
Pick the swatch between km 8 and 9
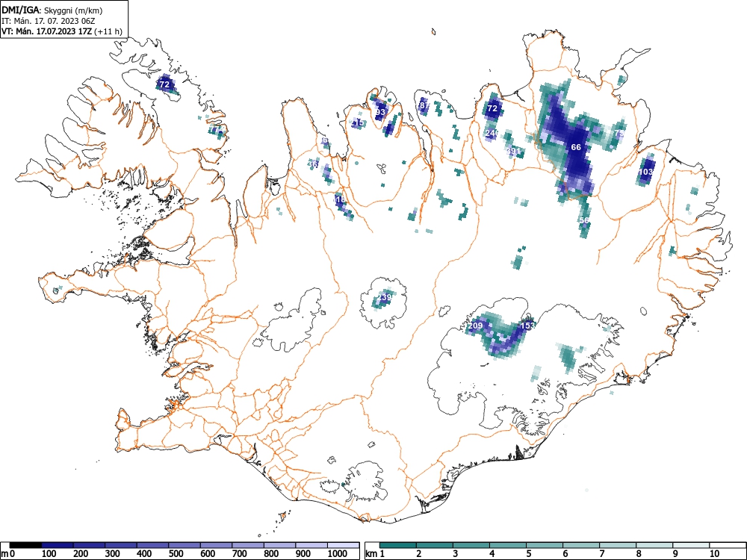click(654, 545)
